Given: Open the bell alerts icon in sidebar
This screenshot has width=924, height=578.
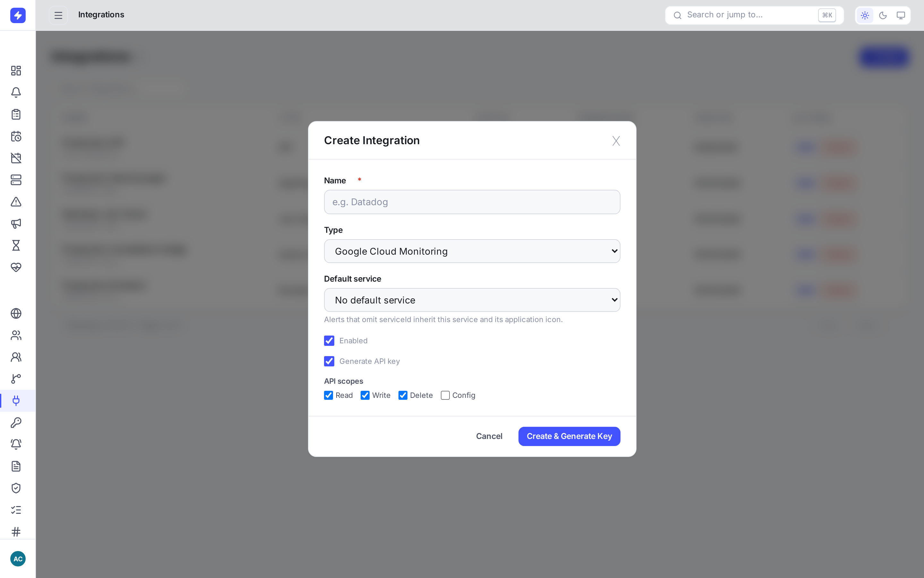Looking at the screenshot, I should pyautogui.click(x=16, y=92).
